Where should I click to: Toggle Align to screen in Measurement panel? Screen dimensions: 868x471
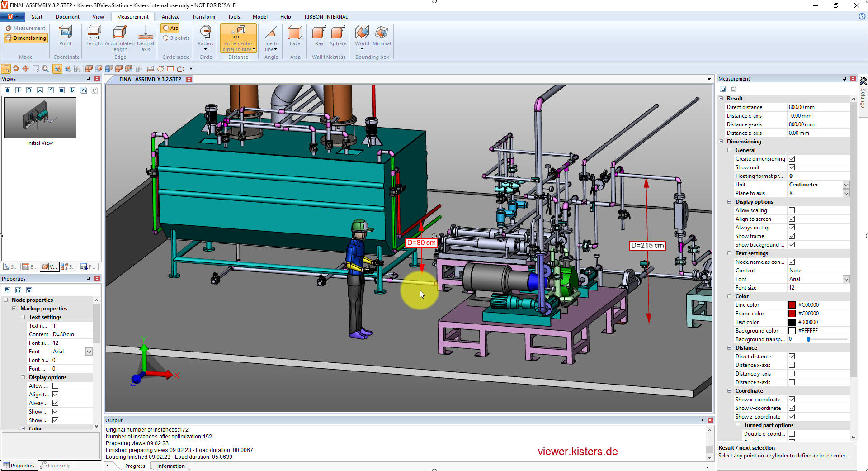[792, 219]
